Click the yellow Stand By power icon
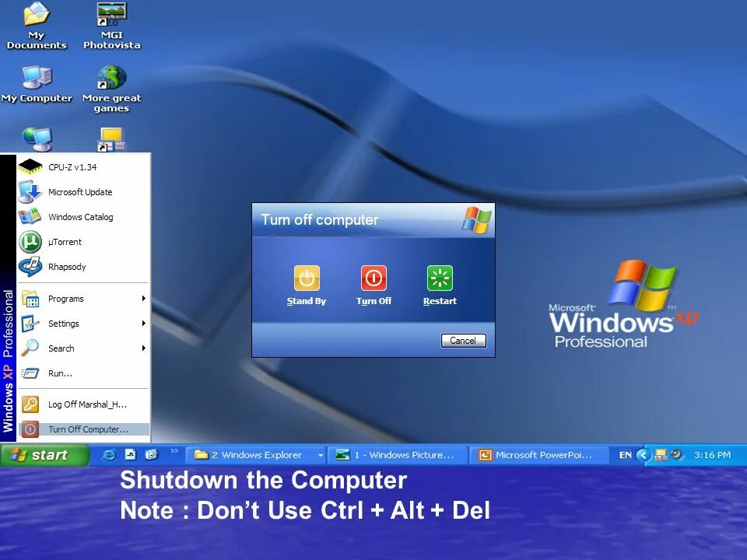Image resolution: width=747 pixels, height=560 pixels. pos(307,278)
